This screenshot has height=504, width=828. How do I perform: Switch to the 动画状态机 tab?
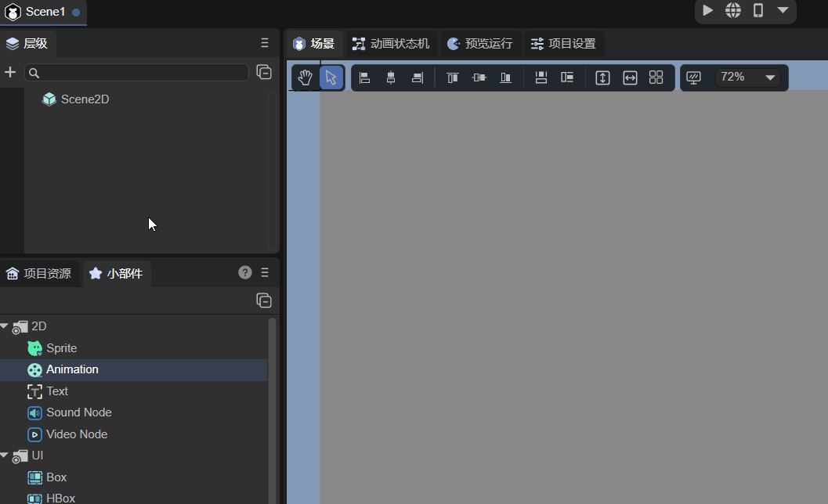click(391, 44)
